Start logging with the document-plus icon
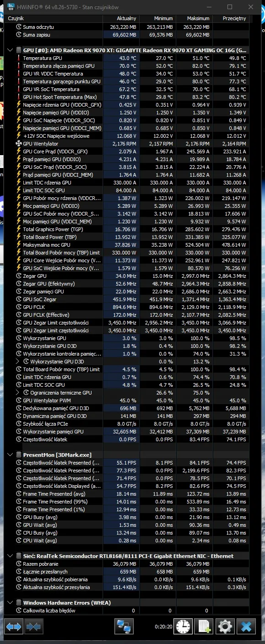This screenshot has width=265, height=644. (204, 626)
